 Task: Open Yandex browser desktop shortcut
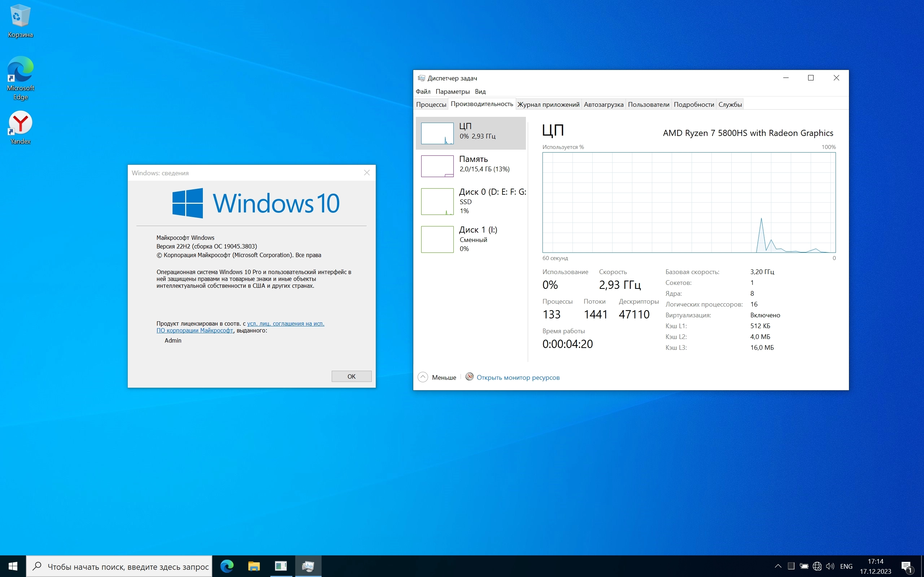20,127
